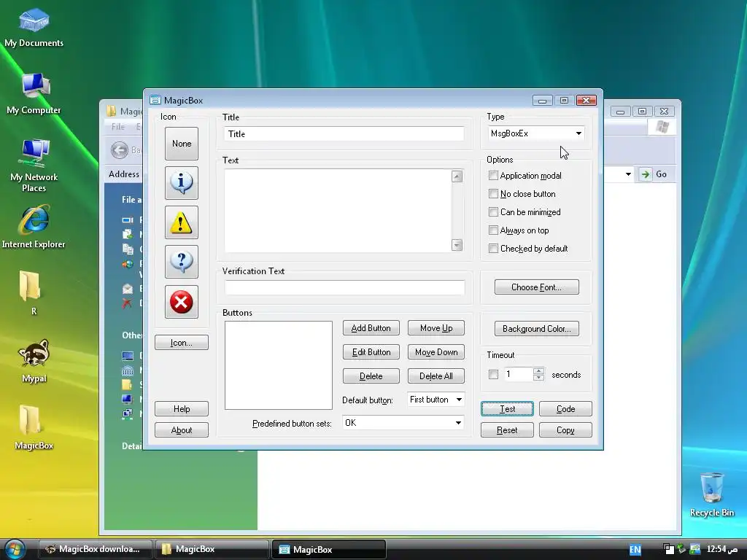Image resolution: width=747 pixels, height=560 pixels.
Task: Click EN language indicator in tray
Action: (x=635, y=550)
